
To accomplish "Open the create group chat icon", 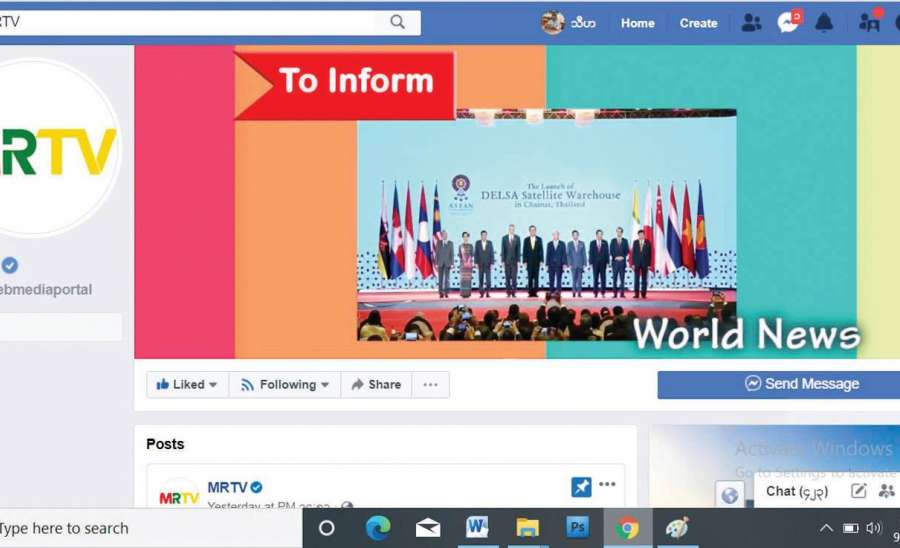I will point(886,491).
